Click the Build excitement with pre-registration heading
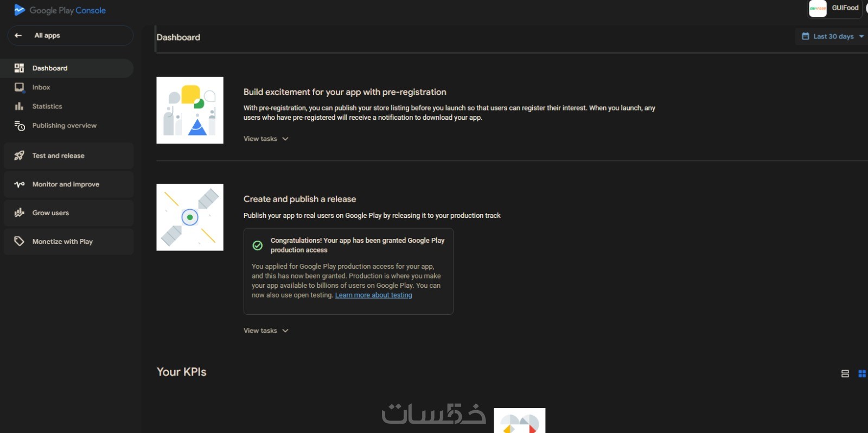The height and width of the screenshot is (433, 868). coord(345,92)
